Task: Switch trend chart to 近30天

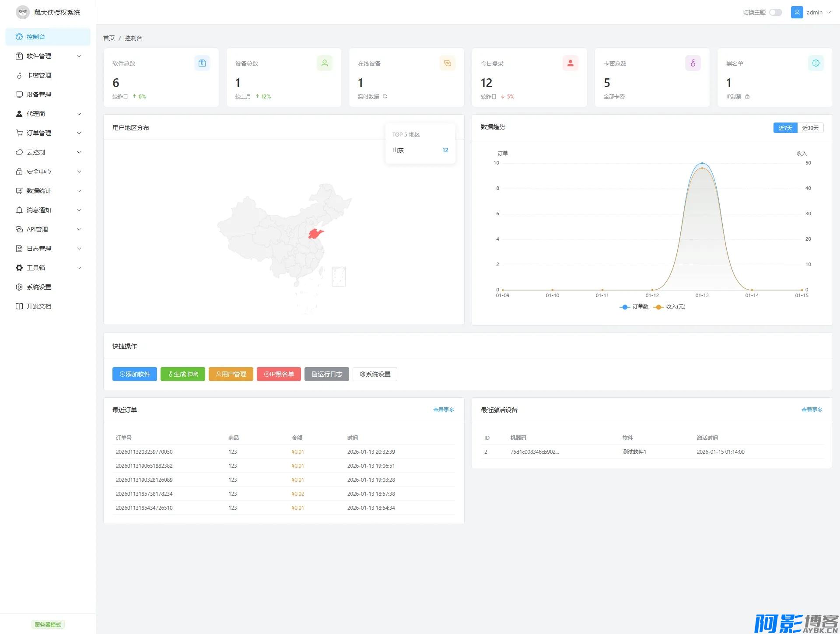Action: coord(810,128)
